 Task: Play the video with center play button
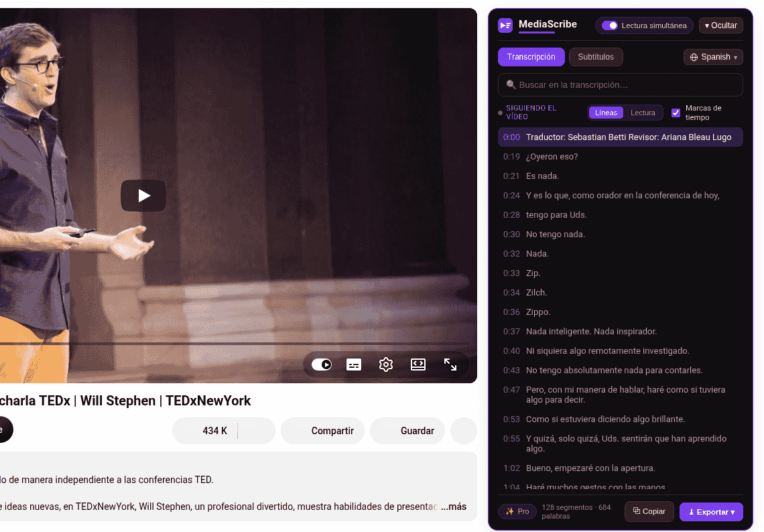pyautogui.click(x=143, y=196)
